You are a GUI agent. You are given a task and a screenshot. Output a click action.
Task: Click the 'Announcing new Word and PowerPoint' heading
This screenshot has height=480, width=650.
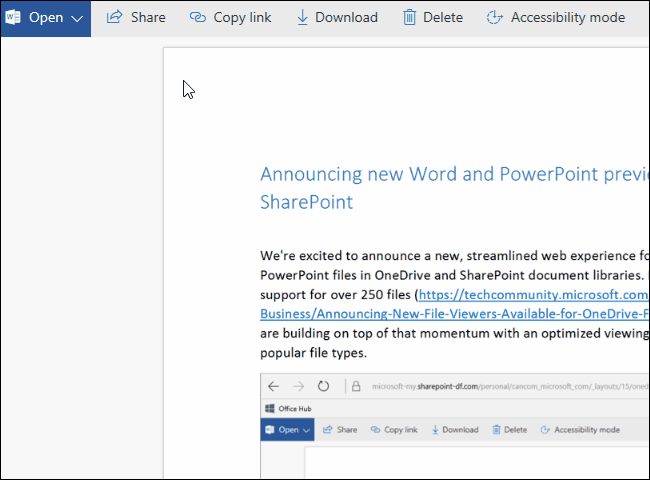click(454, 174)
